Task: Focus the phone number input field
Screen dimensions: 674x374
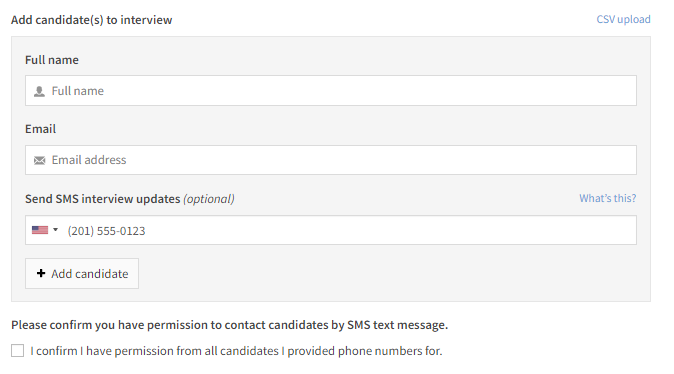Action: click(331, 230)
